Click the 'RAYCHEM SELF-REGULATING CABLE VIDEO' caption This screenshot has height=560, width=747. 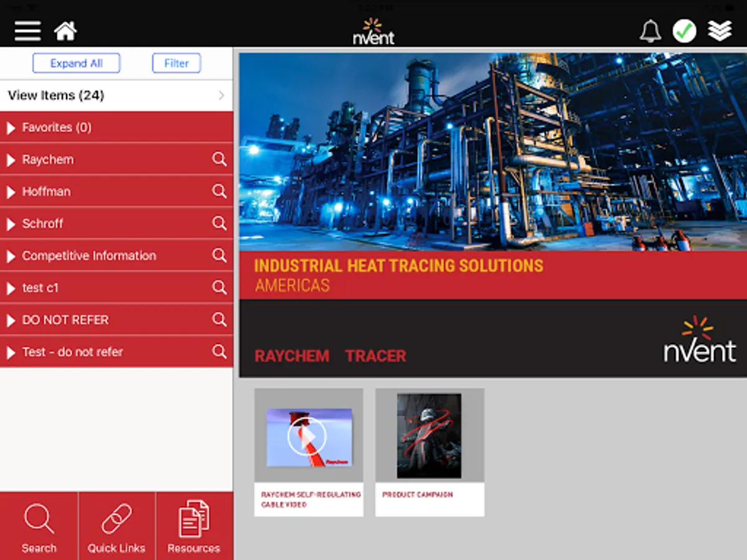[x=311, y=500]
